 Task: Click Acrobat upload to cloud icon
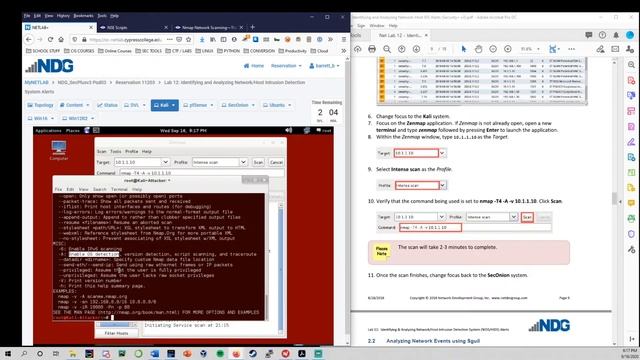(x=358, y=49)
